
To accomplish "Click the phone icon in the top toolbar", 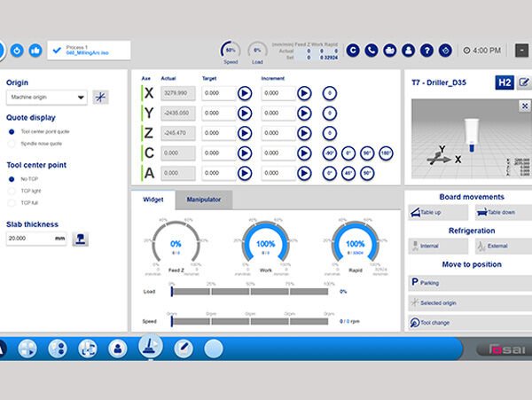I will [372, 51].
